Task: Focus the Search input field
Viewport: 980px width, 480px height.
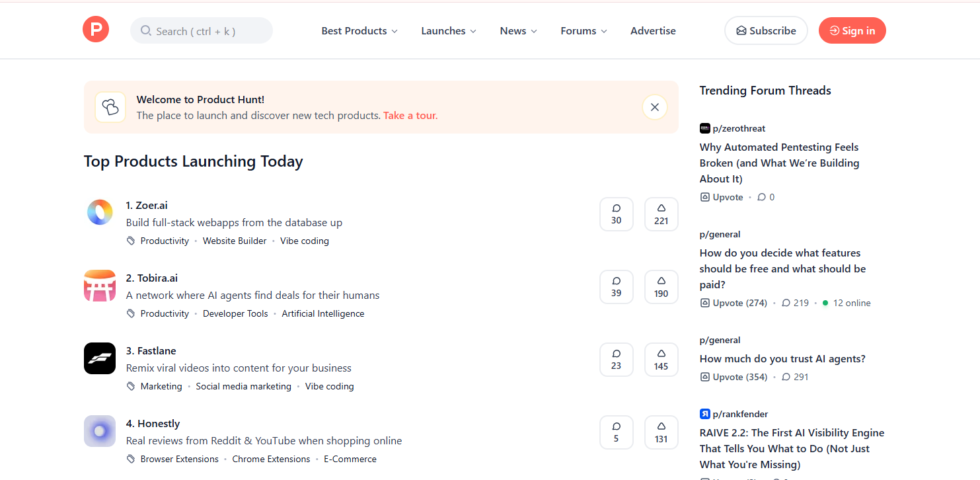Action: (209, 31)
